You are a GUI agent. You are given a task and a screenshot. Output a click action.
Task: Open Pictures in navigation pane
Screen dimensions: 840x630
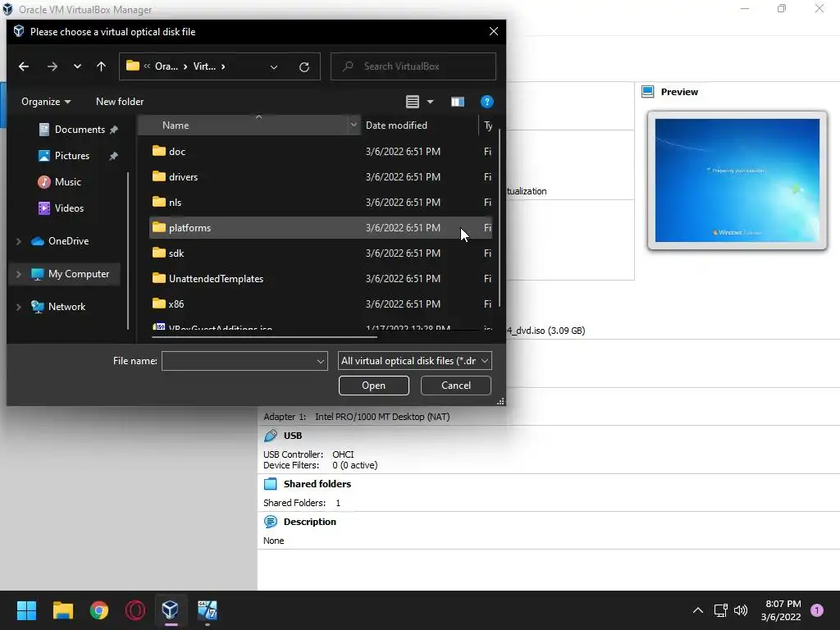click(x=71, y=156)
